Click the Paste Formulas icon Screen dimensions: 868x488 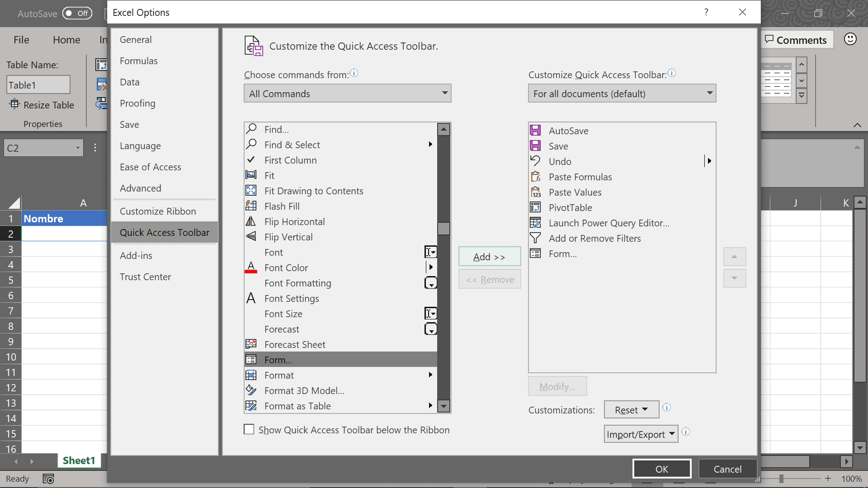point(535,176)
